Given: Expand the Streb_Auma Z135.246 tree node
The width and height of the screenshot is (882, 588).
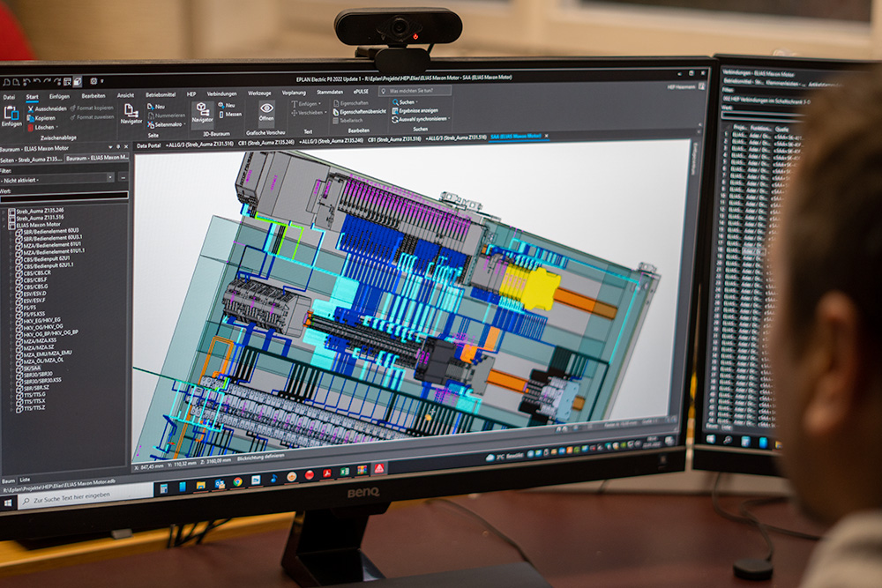Looking at the screenshot, I should click(x=5, y=212).
